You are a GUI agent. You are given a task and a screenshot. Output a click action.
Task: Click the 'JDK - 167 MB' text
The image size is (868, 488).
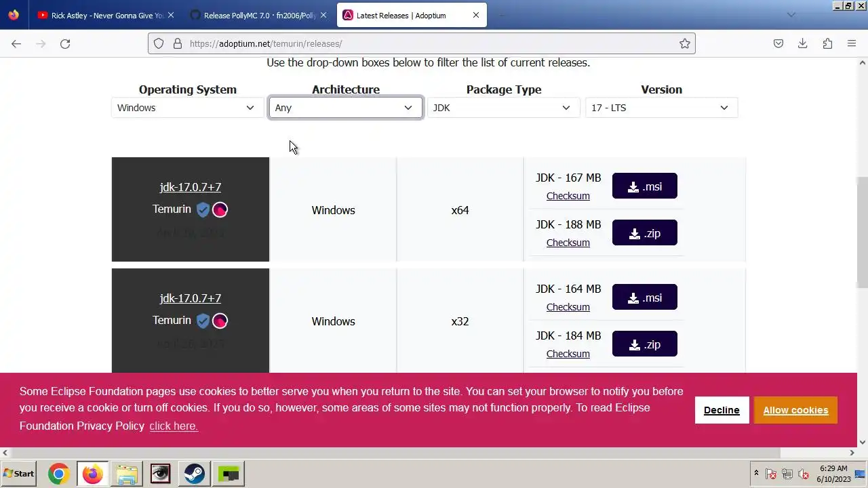568,178
